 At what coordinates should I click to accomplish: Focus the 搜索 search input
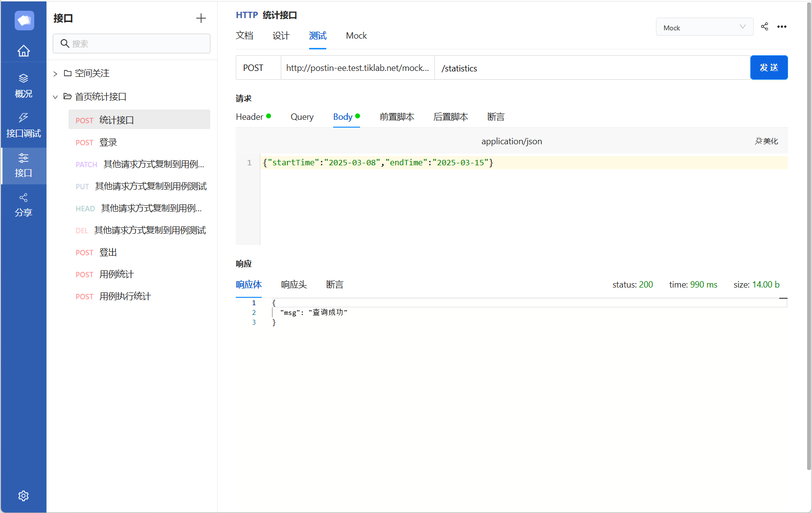pyautogui.click(x=132, y=44)
